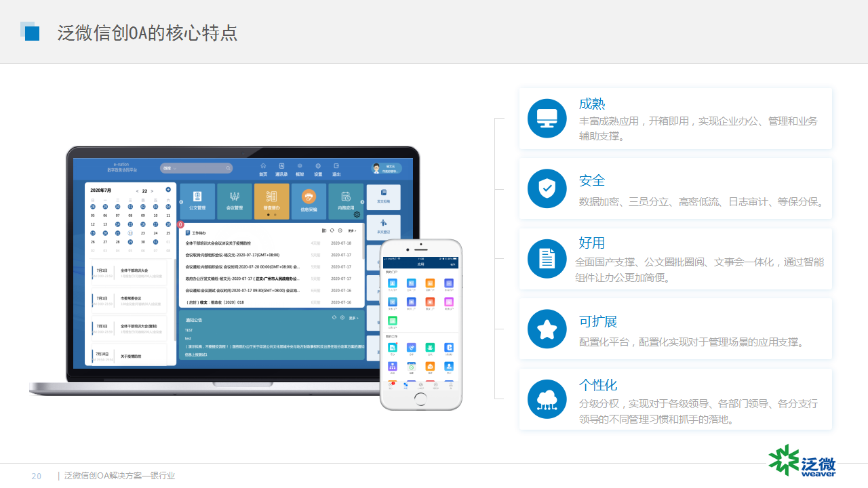Image resolution: width=868 pixels, height=488 pixels.
Task: Open task 会议取消:内部组织会议-杨文元
Action: pos(233,255)
